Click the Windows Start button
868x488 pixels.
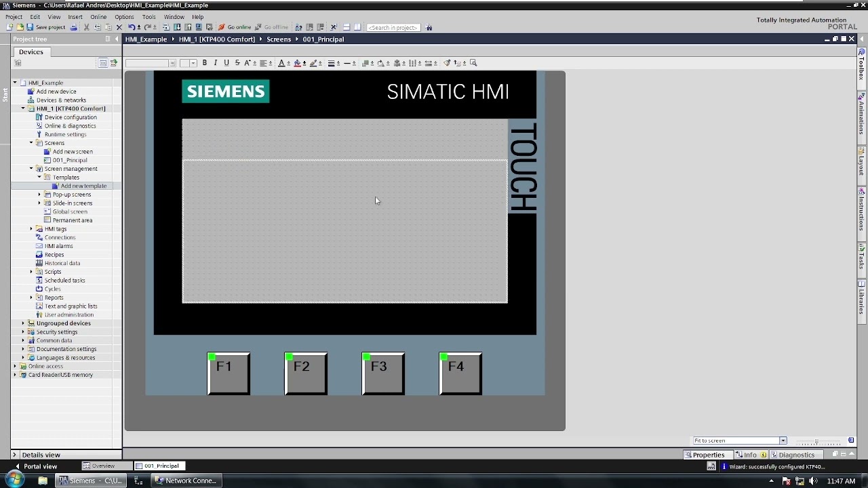[15, 481]
